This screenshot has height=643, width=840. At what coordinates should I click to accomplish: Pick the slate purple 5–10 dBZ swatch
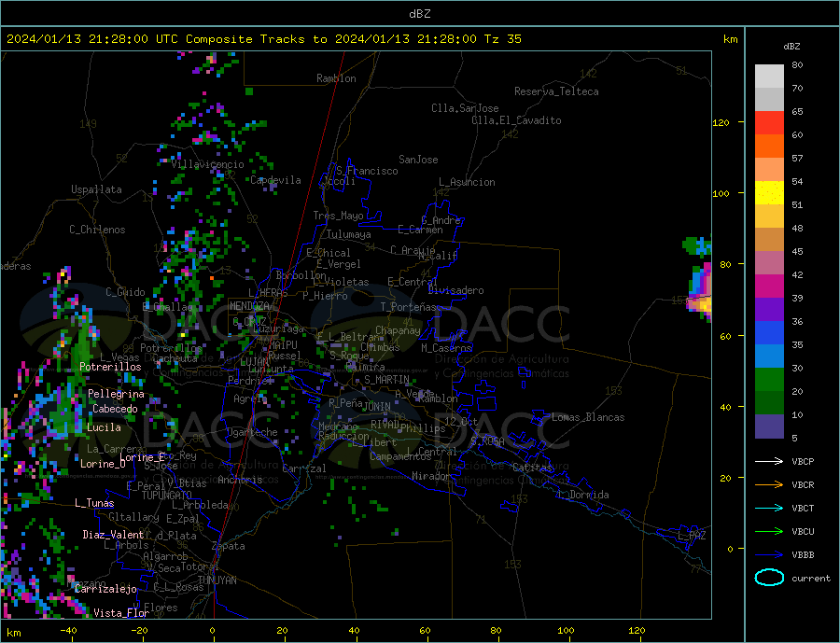[769, 426]
